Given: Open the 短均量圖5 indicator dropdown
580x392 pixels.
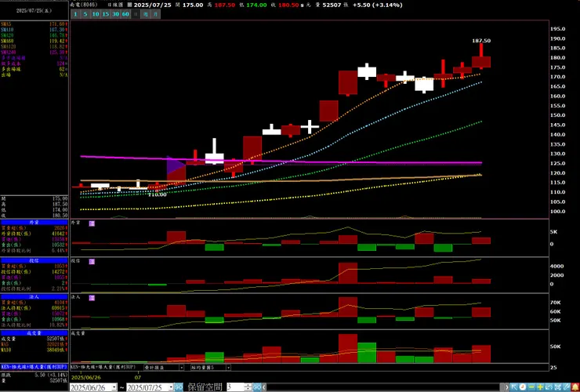Looking at the screenshot, I should (228, 367).
